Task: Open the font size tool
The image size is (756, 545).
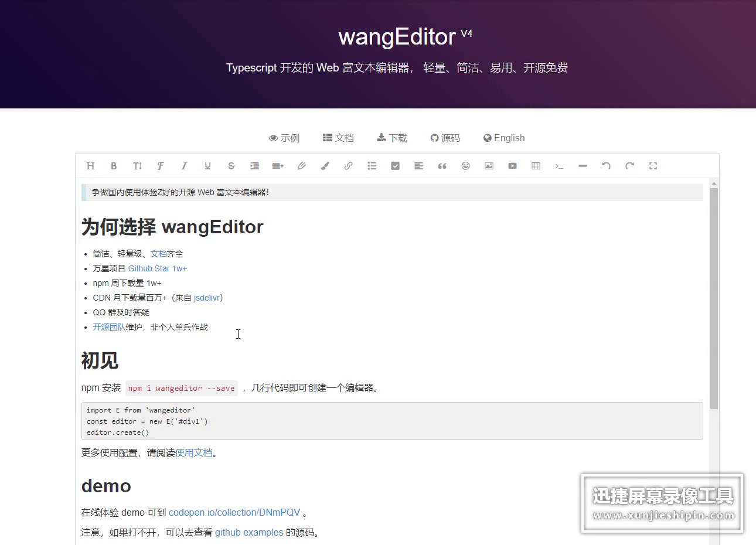Action: [137, 166]
